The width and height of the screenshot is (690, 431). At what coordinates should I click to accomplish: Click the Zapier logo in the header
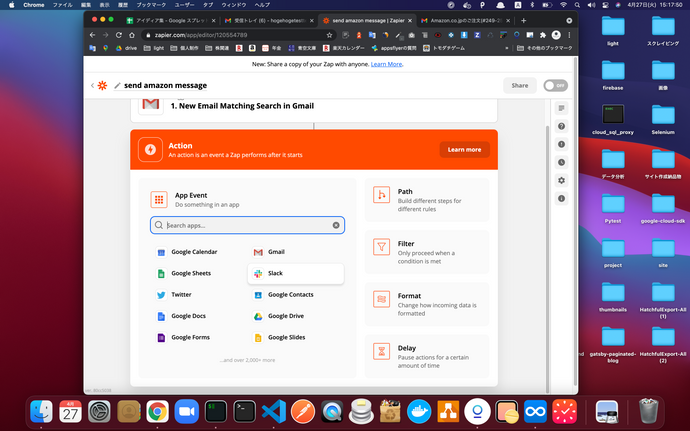[x=102, y=85]
